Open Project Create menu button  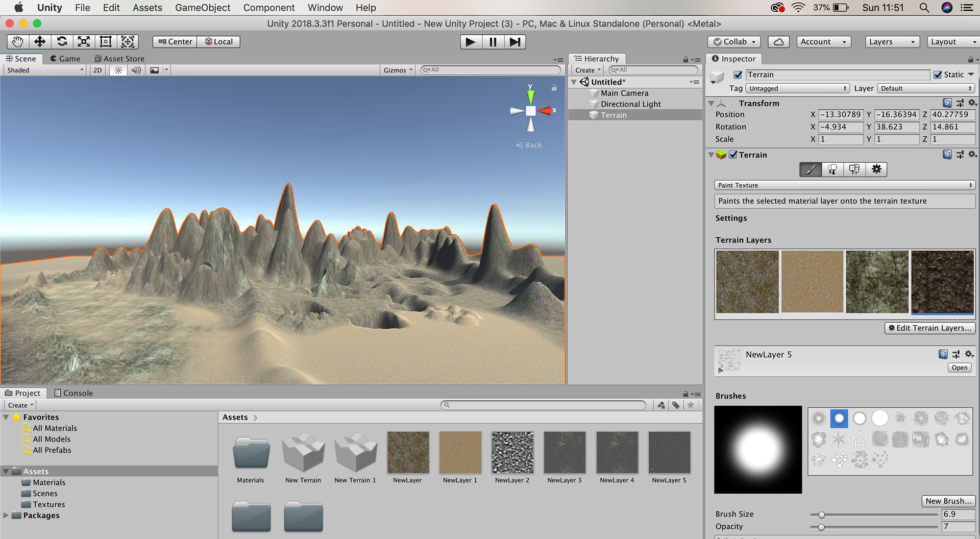point(20,405)
